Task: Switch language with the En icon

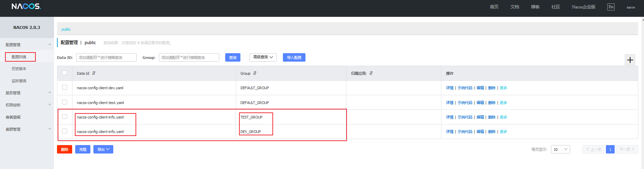Action: (611, 7)
